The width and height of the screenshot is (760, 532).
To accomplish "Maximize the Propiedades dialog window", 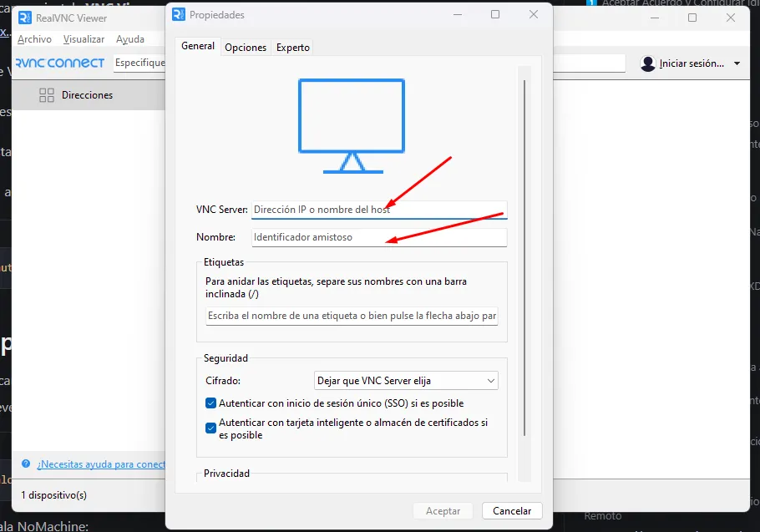I will pos(495,15).
